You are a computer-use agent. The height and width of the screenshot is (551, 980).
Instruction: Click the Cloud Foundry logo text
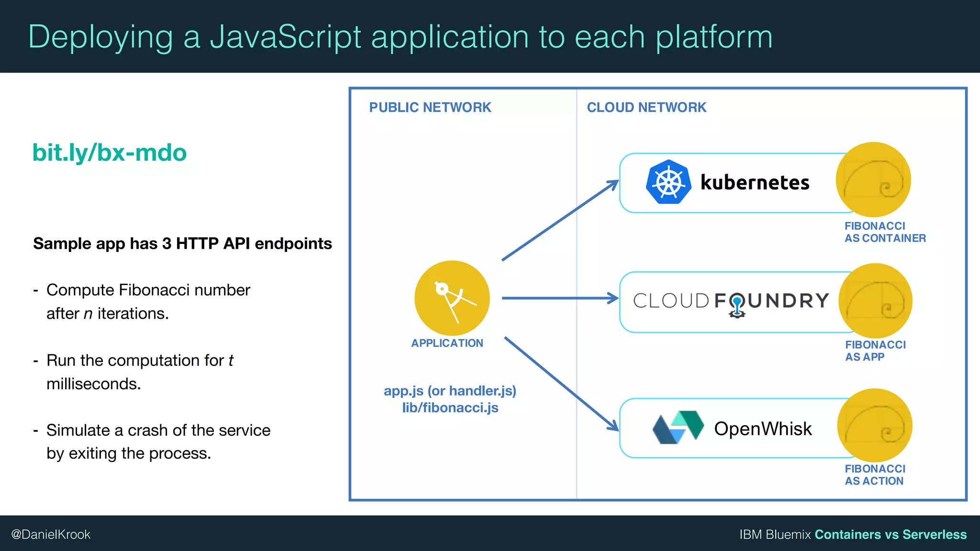pos(731,301)
